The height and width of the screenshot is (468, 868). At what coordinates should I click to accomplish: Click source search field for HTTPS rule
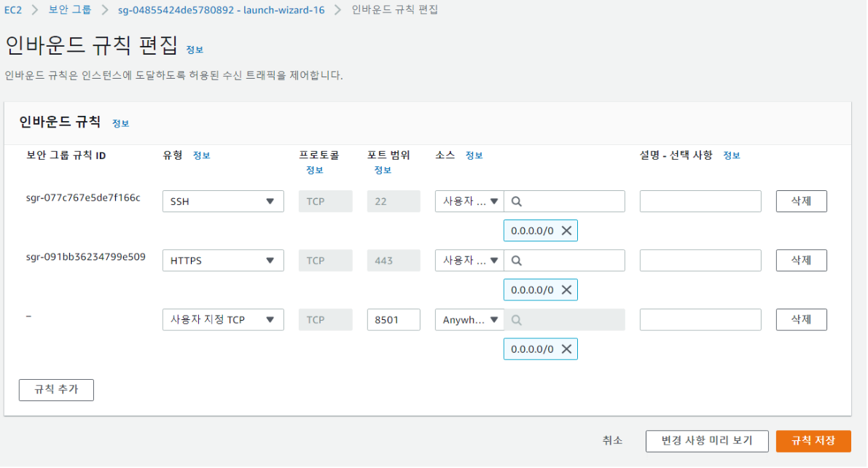[565, 261]
